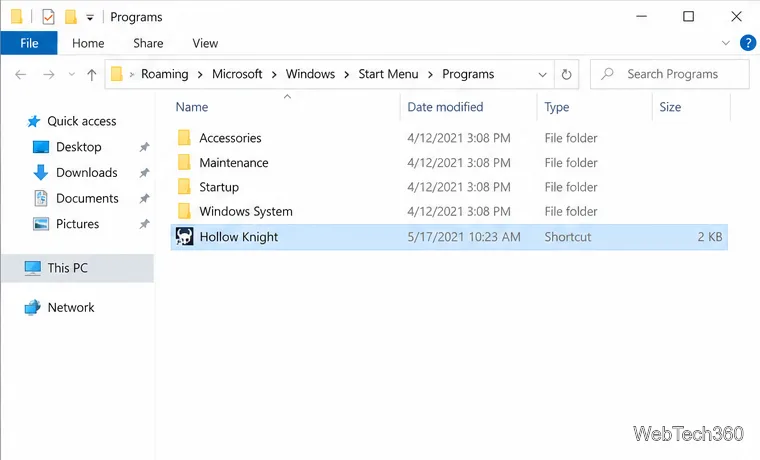
Task: Open the Customize Quick Access Toolbar dropdown
Action: coord(90,17)
